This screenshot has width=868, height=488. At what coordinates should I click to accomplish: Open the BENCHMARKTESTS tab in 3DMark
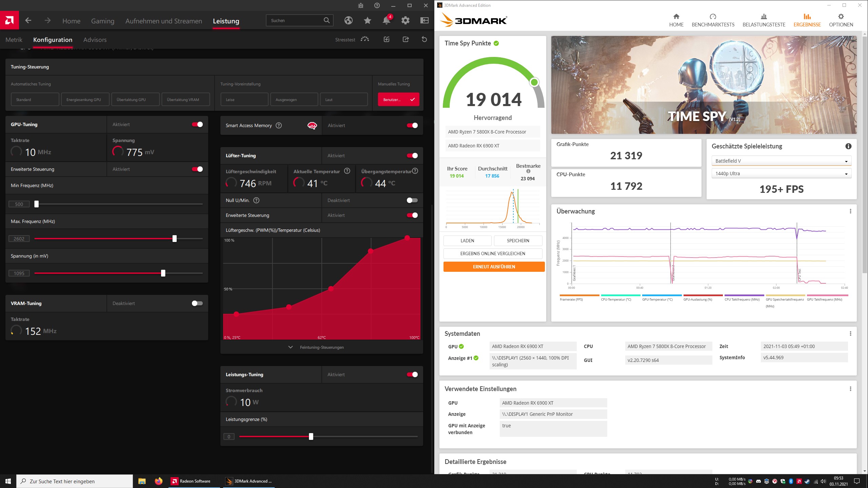(x=713, y=20)
